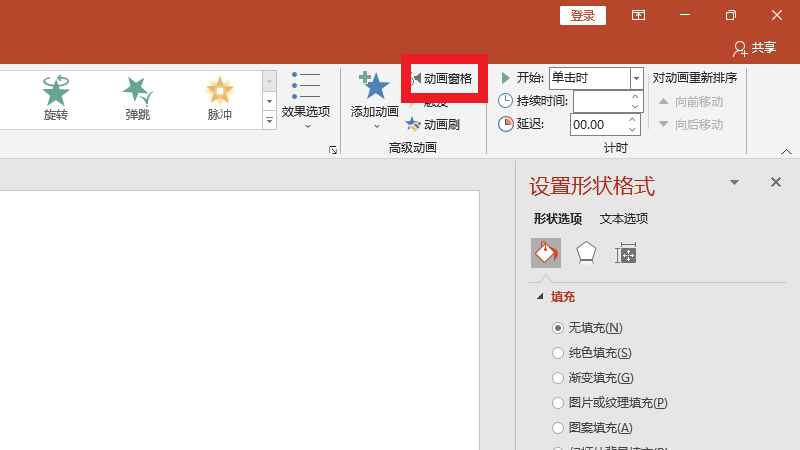The width and height of the screenshot is (800, 450).
Task: Select the 无填充 radio button
Action: coord(558,328)
